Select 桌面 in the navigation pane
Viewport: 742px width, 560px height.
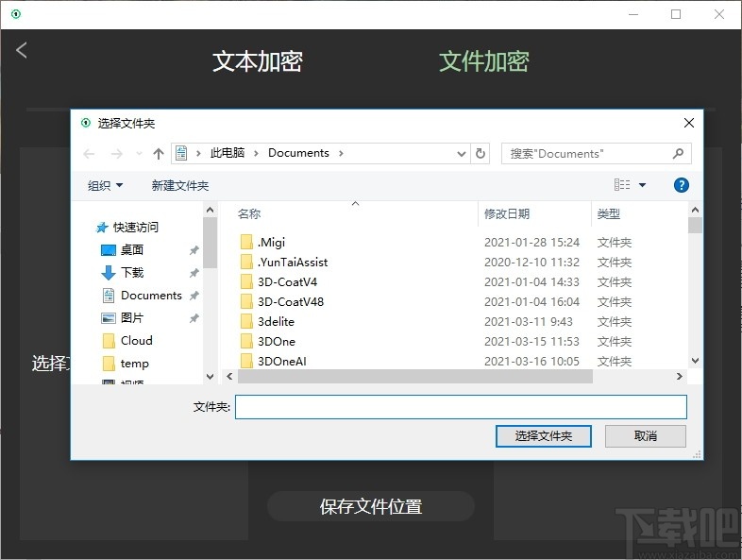pyautogui.click(x=122, y=250)
